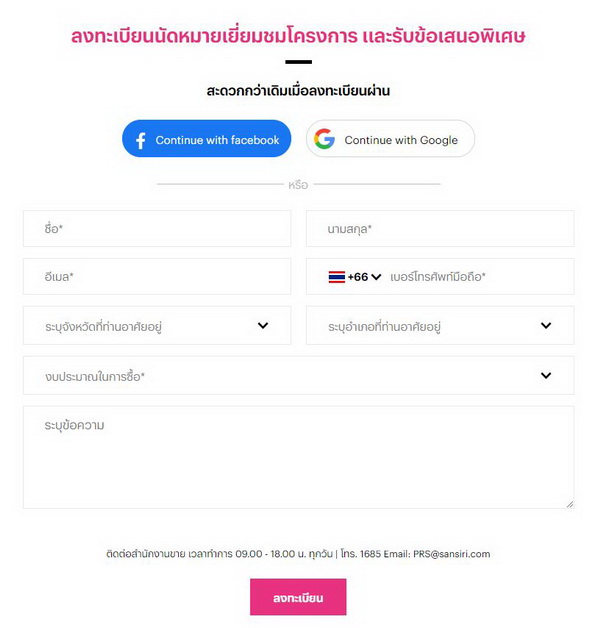Screen dimensions: 600x628
Task: Click into the email (อีเมล) field
Action: click(x=157, y=277)
